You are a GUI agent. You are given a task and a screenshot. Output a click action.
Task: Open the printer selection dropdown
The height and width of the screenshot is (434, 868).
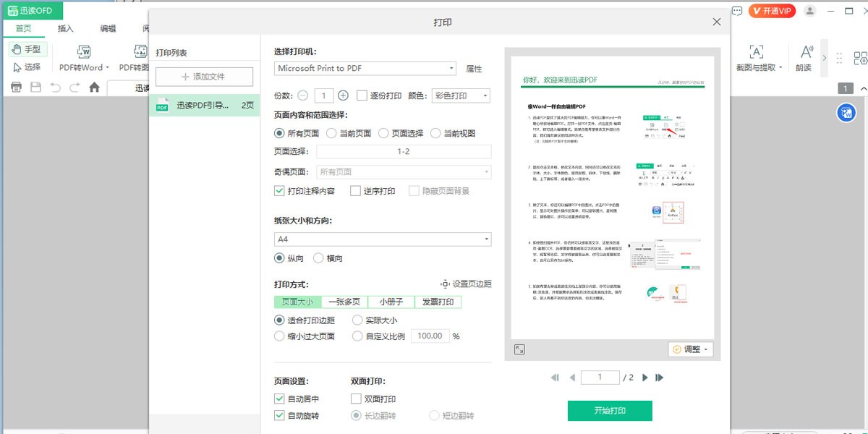pyautogui.click(x=365, y=69)
